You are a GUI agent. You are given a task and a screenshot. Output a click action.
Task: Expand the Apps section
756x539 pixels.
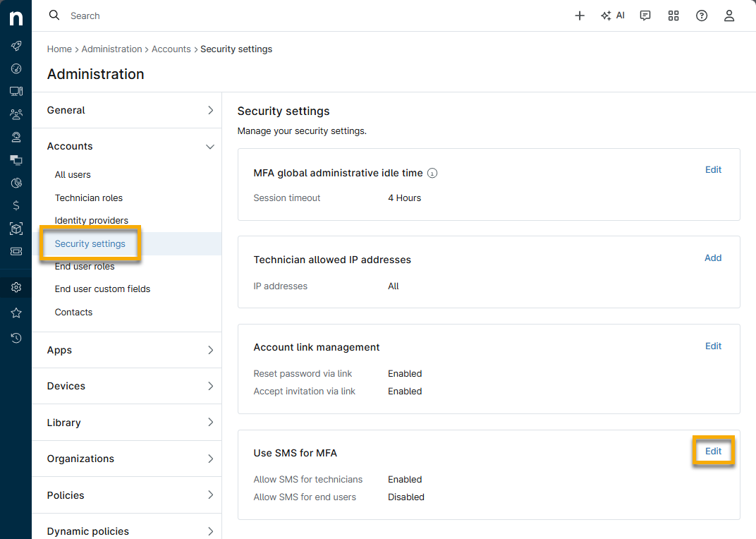127,350
